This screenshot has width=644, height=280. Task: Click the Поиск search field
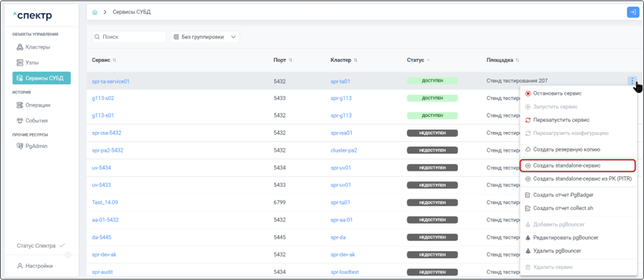129,37
